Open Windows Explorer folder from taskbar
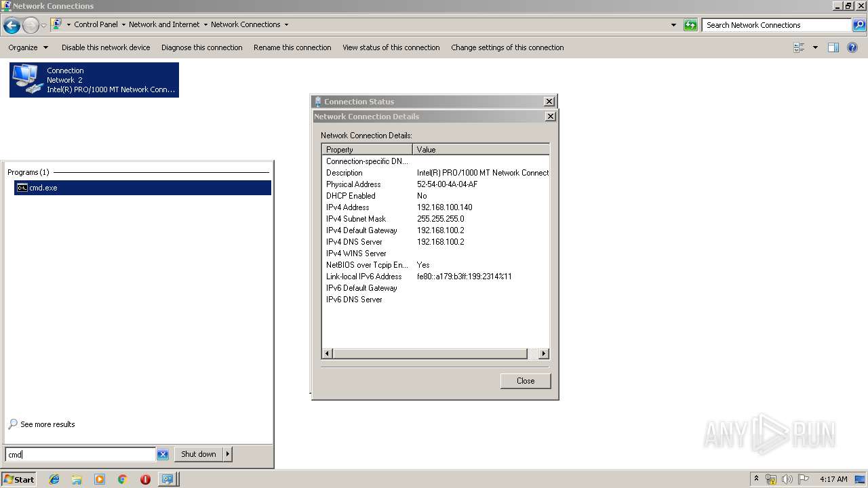 click(x=77, y=479)
